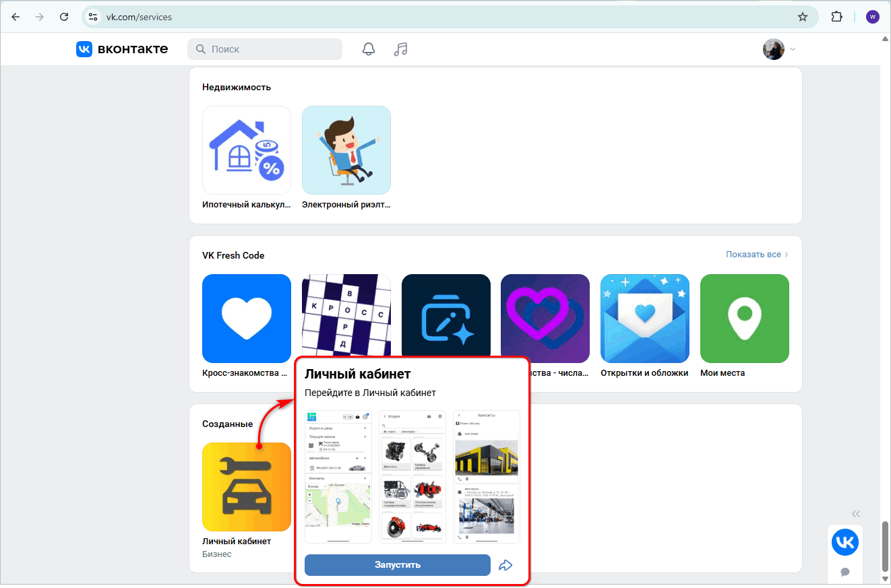
Task: Open the Открытки и обложки envelope icon
Action: (644, 319)
